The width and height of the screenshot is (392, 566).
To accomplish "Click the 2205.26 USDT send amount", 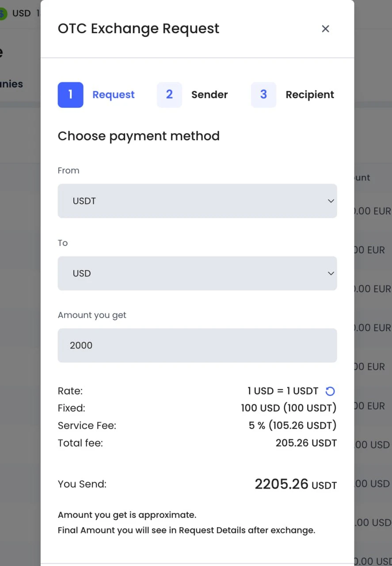I will (x=296, y=484).
